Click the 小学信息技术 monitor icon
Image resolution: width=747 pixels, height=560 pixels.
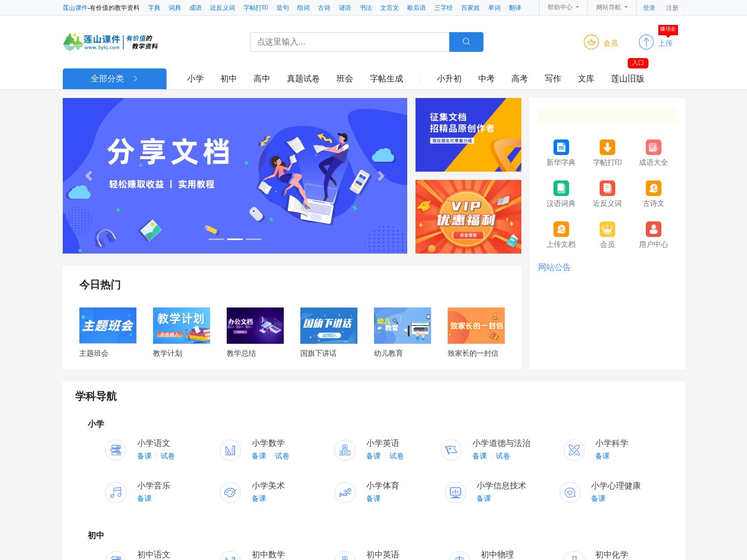[455, 493]
